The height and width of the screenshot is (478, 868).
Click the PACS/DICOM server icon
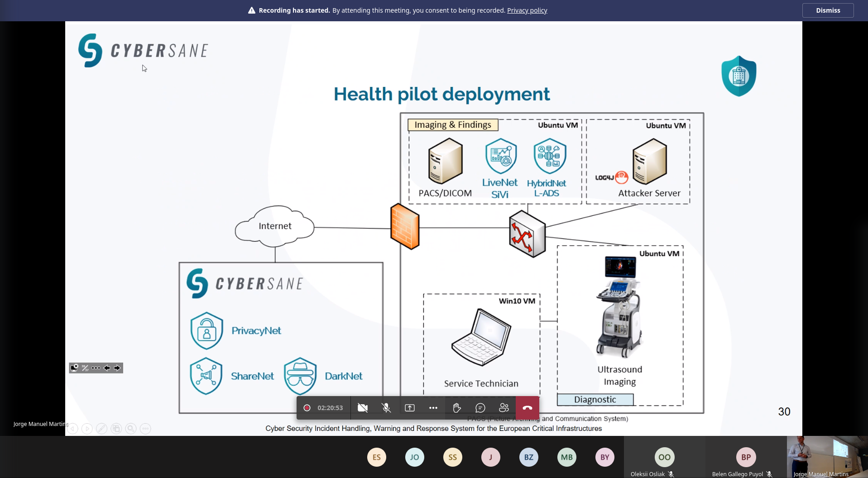coord(446,161)
